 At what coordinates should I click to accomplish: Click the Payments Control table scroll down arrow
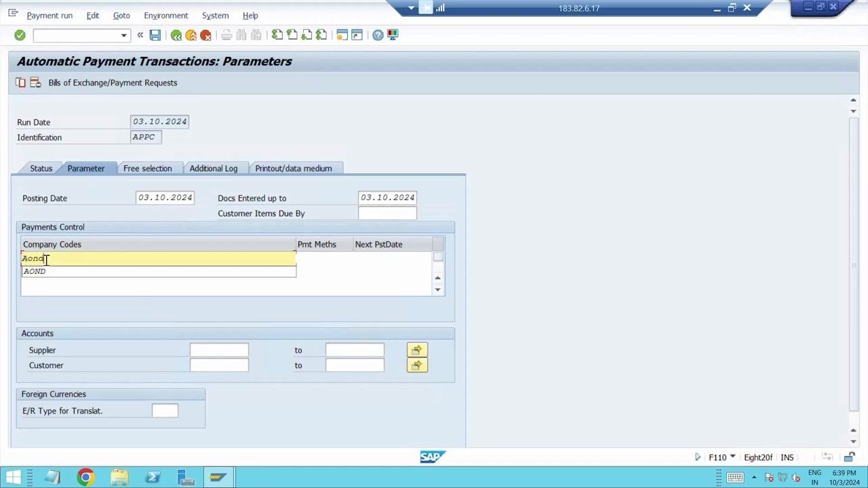(438, 289)
